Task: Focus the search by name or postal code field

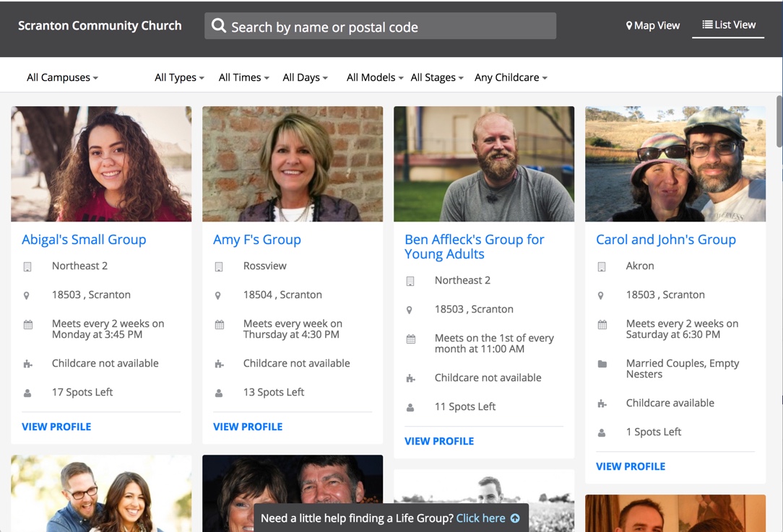Action: [380, 26]
